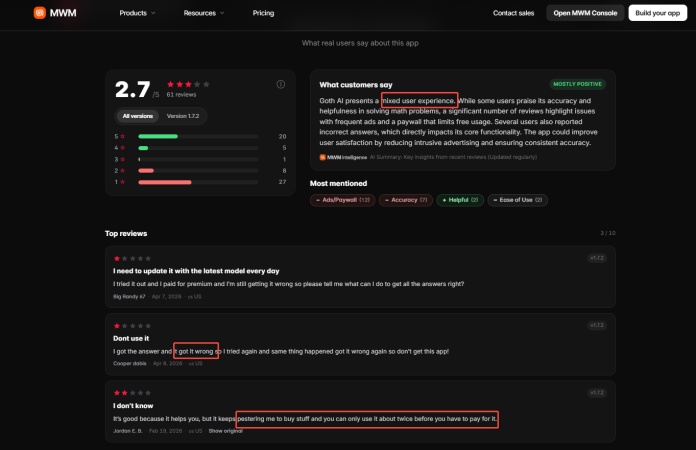Click review title 'Dont use it'
This screenshot has width=696, height=450.
tap(131, 338)
